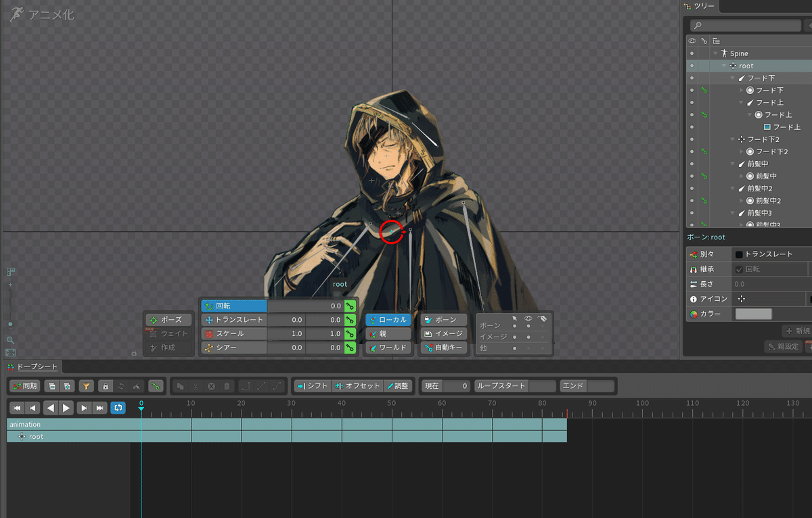Click the current frame (現在) value field
812x518 pixels.
pos(457,386)
